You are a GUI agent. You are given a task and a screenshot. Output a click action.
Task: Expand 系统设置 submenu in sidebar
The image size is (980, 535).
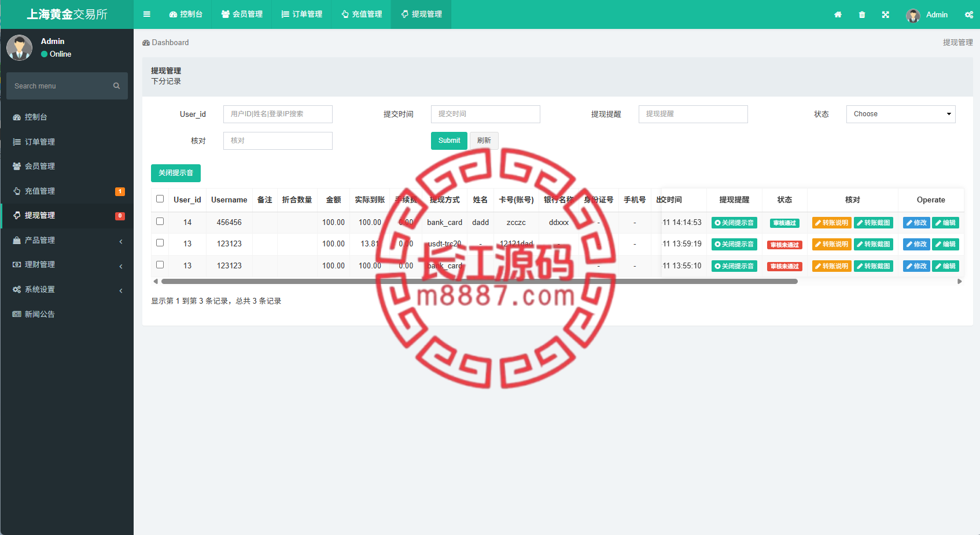pyautogui.click(x=67, y=289)
